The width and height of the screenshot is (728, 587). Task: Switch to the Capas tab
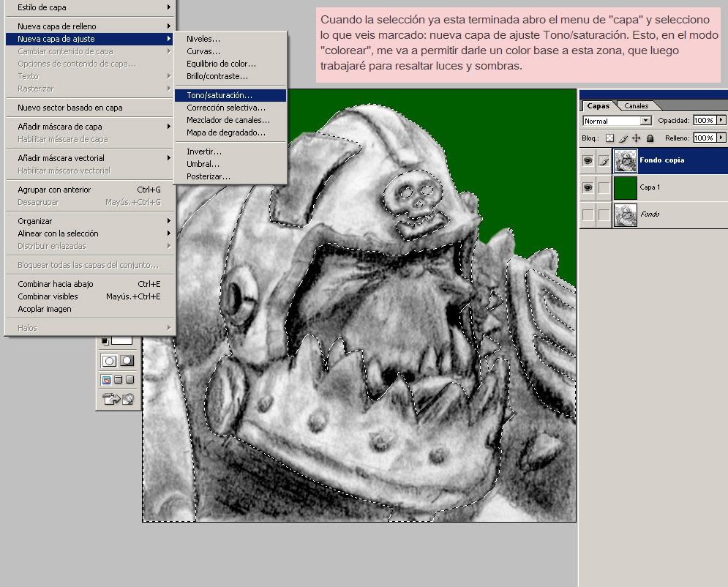coord(598,106)
